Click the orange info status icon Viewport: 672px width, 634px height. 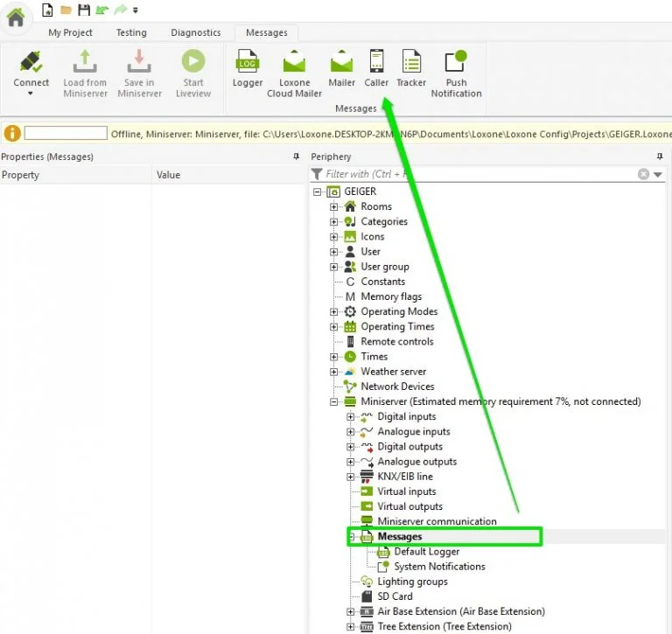[x=12, y=133]
